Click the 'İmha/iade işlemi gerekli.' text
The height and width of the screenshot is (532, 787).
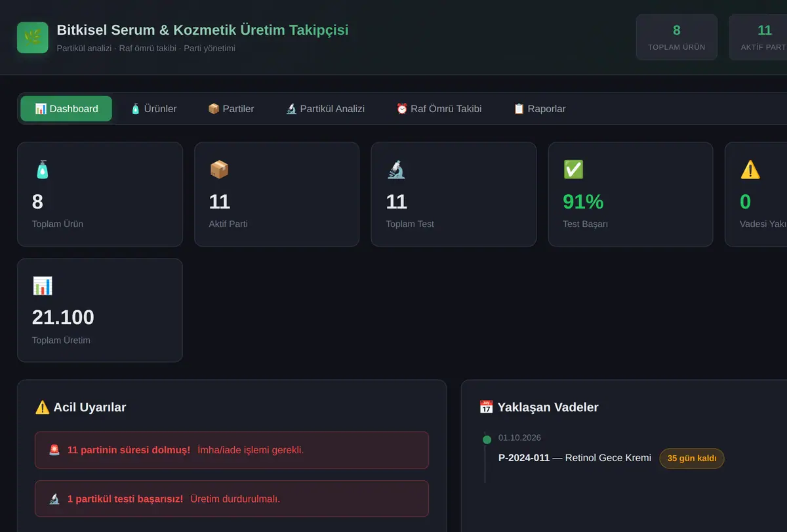251,450
